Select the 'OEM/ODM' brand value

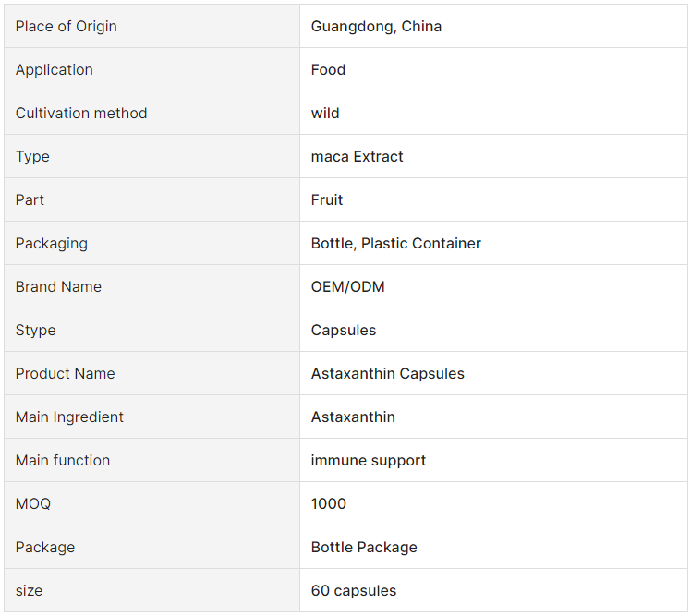click(347, 287)
